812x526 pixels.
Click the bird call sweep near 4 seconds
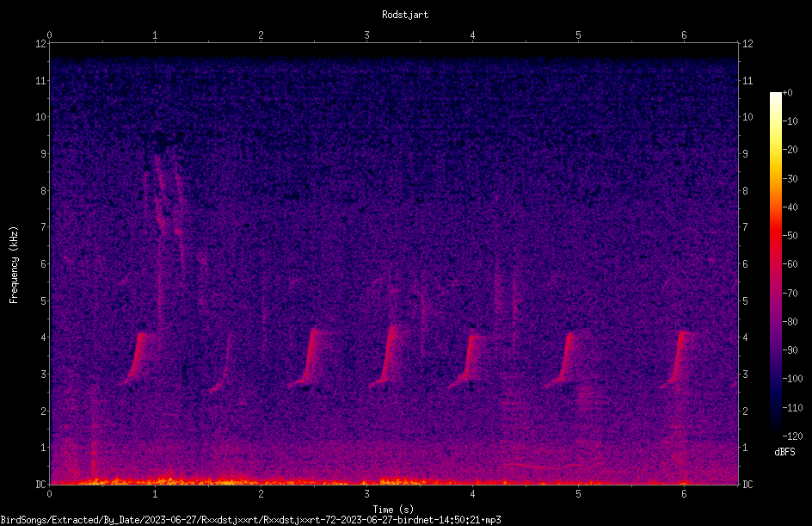(466, 361)
